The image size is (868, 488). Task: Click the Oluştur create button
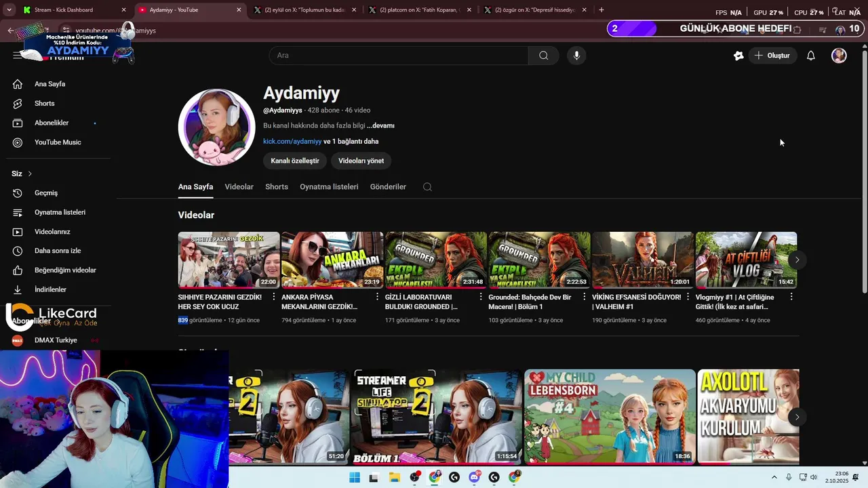(772, 56)
